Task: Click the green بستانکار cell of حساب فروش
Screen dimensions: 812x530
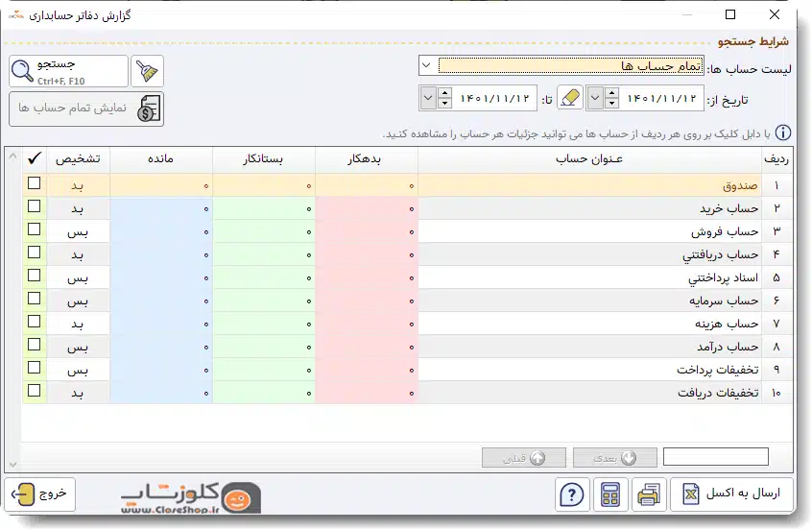Action: 264,231
